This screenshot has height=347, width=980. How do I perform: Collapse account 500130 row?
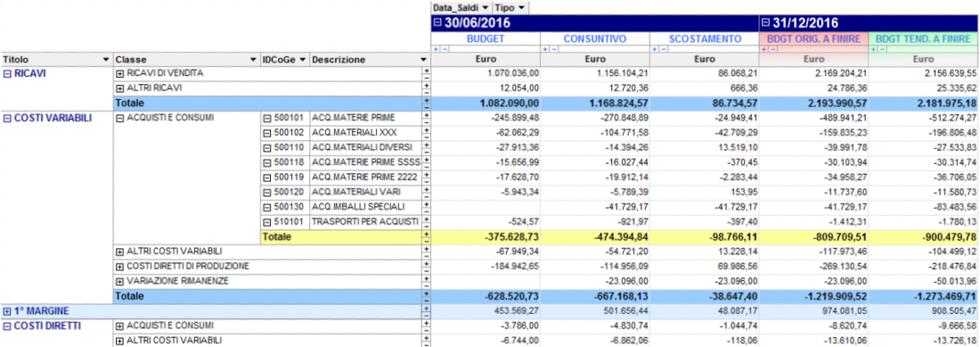(267, 208)
